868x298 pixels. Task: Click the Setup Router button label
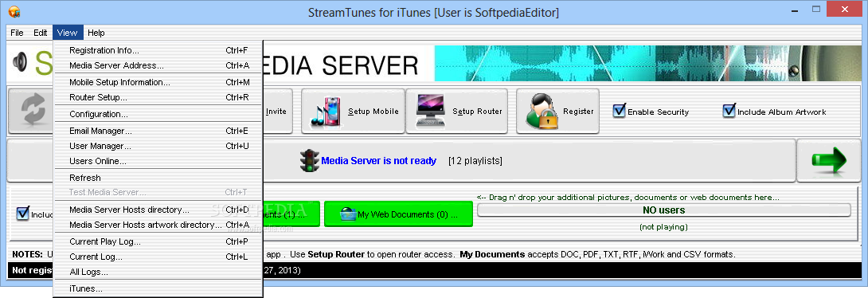[477, 112]
